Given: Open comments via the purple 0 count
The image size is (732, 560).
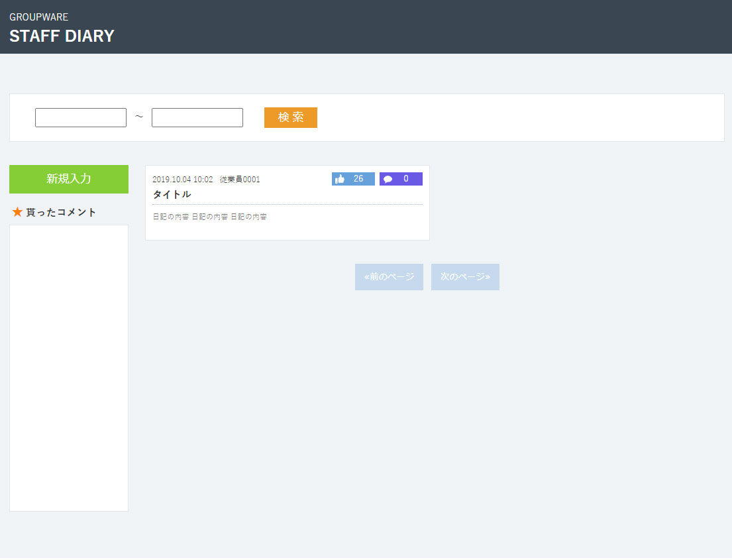Looking at the screenshot, I should 406,179.
